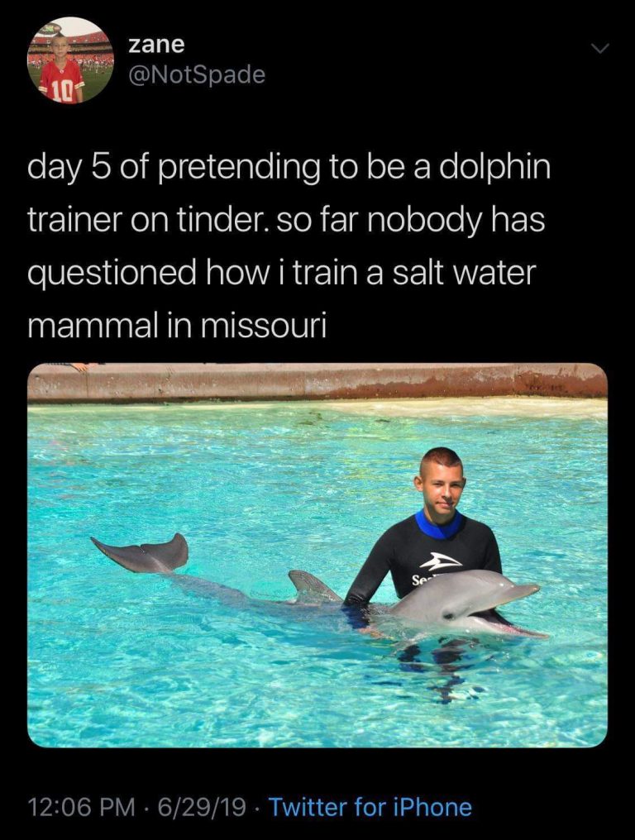Expand the tweet options chevron
This screenshot has width=635, height=840.
point(601,49)
